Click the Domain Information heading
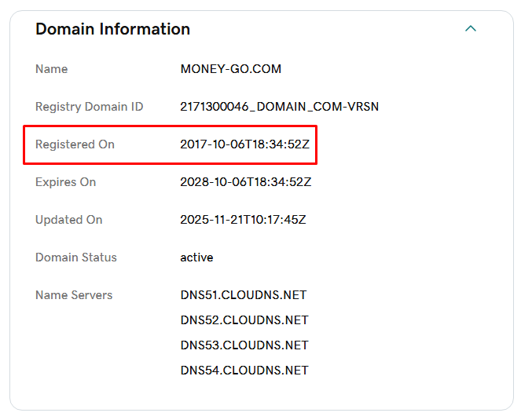Viewport: 521px width, 420px height. click(112, 29)
